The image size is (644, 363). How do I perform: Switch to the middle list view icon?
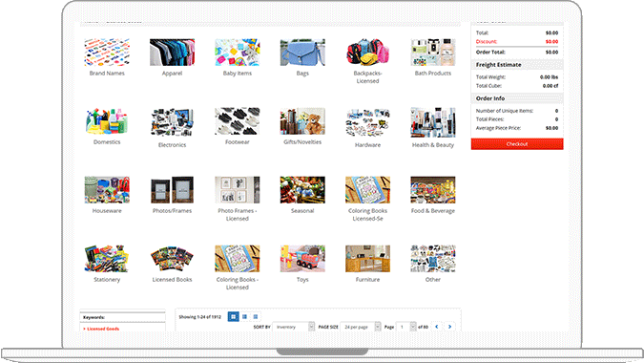click(x=245, y=316)
